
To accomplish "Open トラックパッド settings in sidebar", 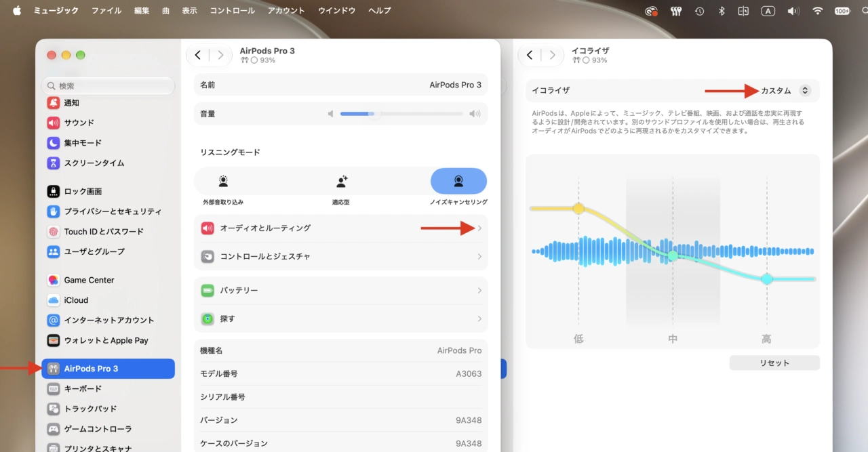I will pyautogui.click(x=108, y=409).
